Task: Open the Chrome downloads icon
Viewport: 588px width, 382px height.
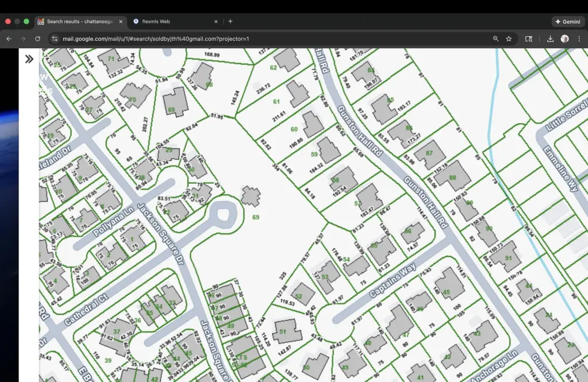Action: (550, 38)
